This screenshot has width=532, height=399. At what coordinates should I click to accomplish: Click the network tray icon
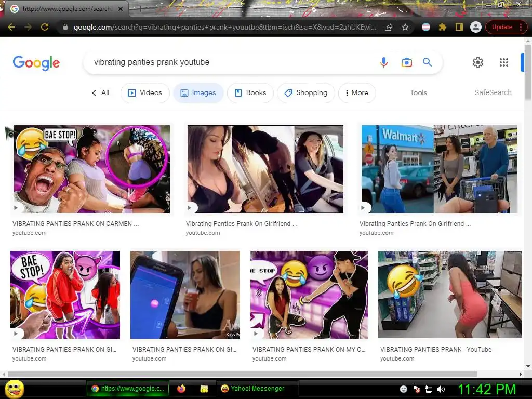429,389
